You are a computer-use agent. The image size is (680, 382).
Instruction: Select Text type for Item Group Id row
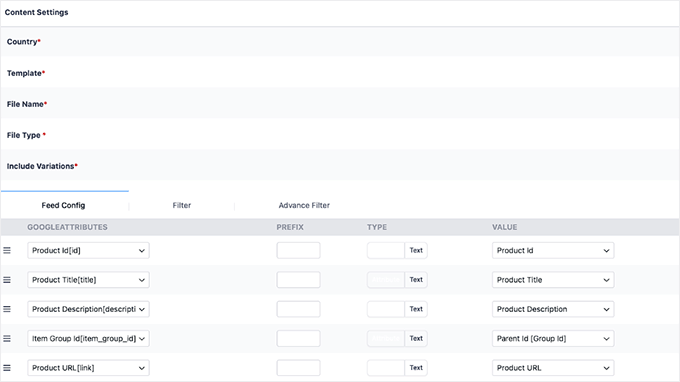(x=416, y=339)
